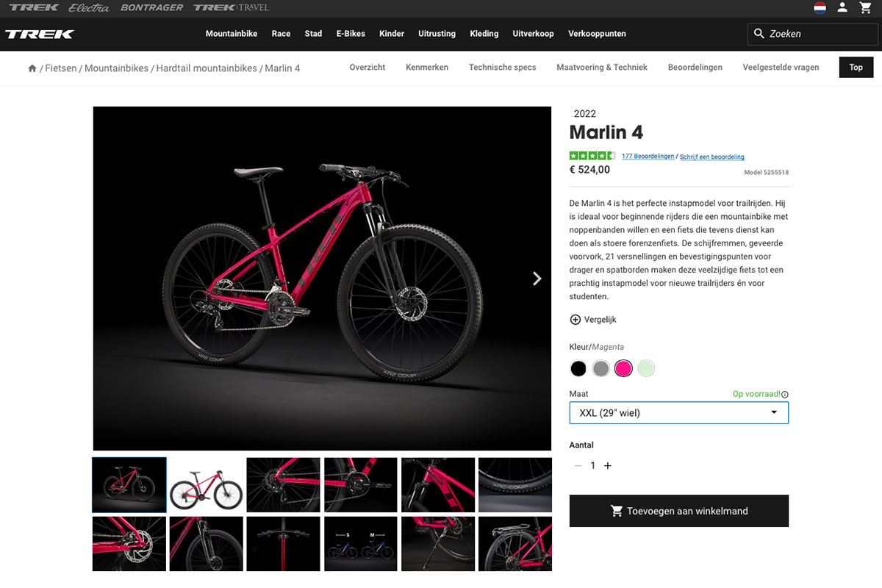Open the search field with the magnifier icon
Screen dimensions: 882x588
(x=759, y=34)
